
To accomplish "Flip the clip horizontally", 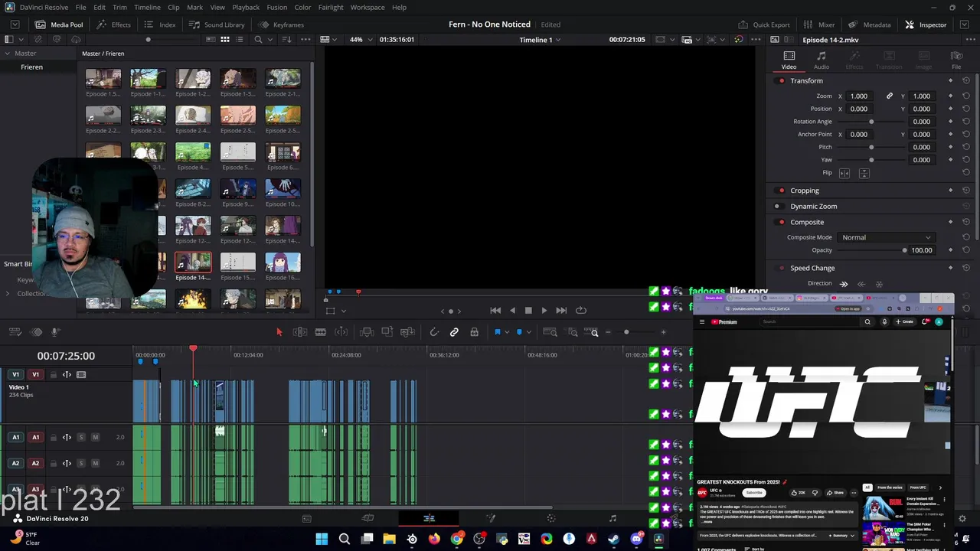I will click(x=844, y=174).
